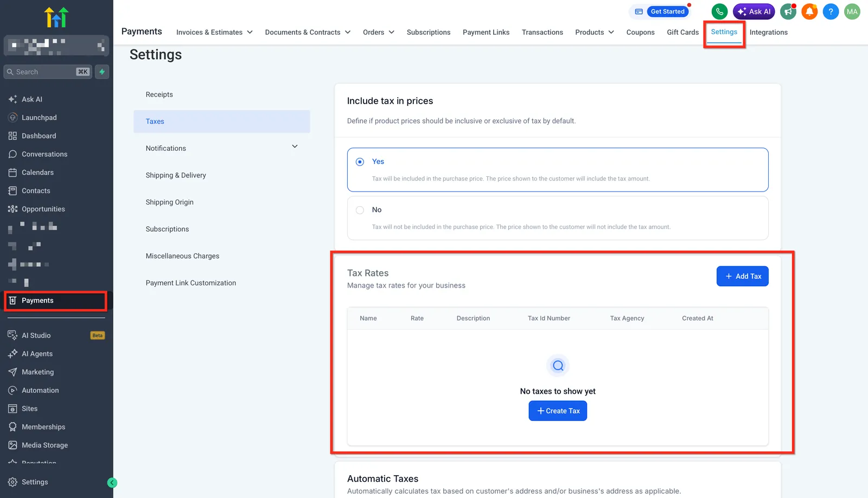Click the Contacts icon in sidebar

coord(12,191)
